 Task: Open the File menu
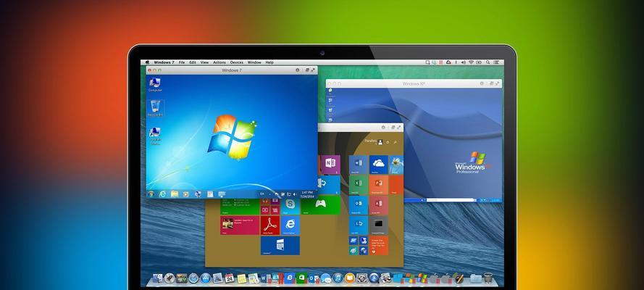point(182,62)
